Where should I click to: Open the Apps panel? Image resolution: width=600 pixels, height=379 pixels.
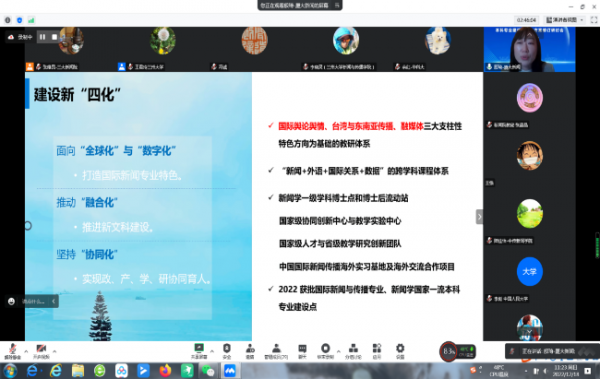pos(377,351)
